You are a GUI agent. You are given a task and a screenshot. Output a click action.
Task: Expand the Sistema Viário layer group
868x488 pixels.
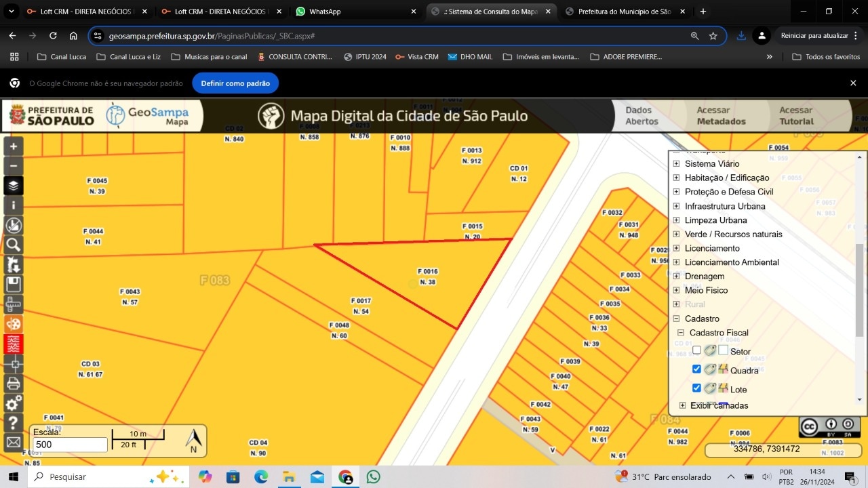pos(675,164)
